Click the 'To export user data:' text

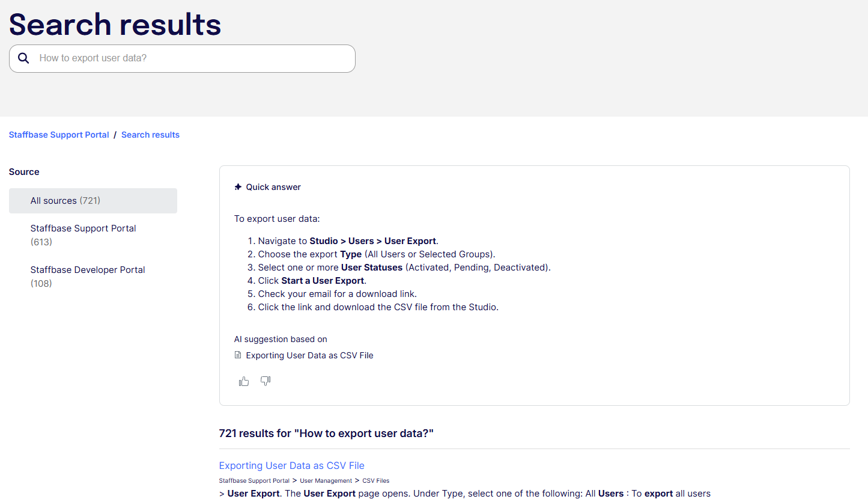[x=277, y=219]
